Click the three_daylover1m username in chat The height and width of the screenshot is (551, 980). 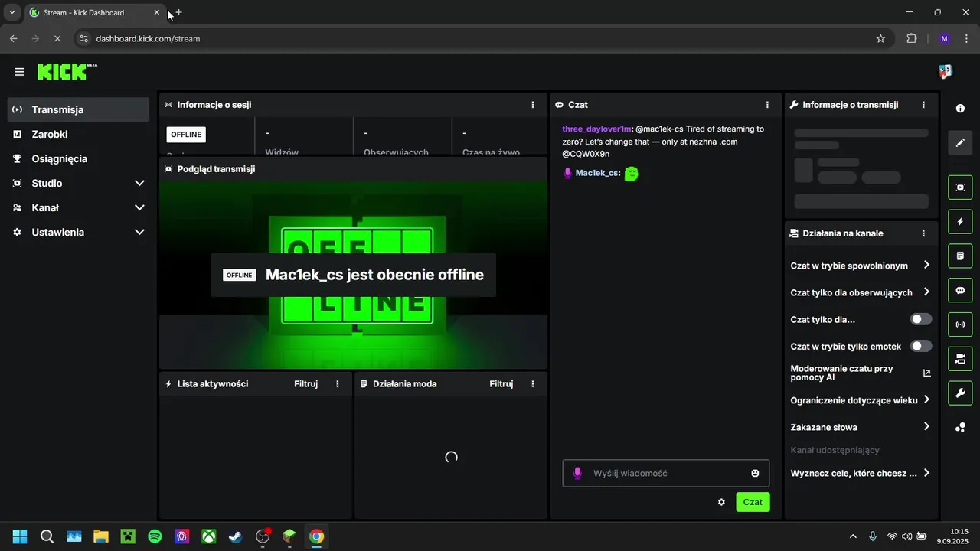pos(596,129)
